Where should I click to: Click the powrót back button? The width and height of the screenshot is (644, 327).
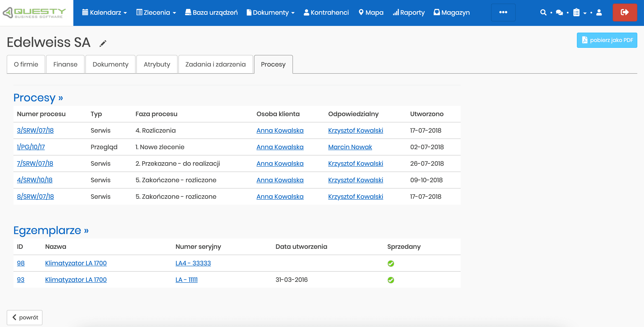coord(25,317)
